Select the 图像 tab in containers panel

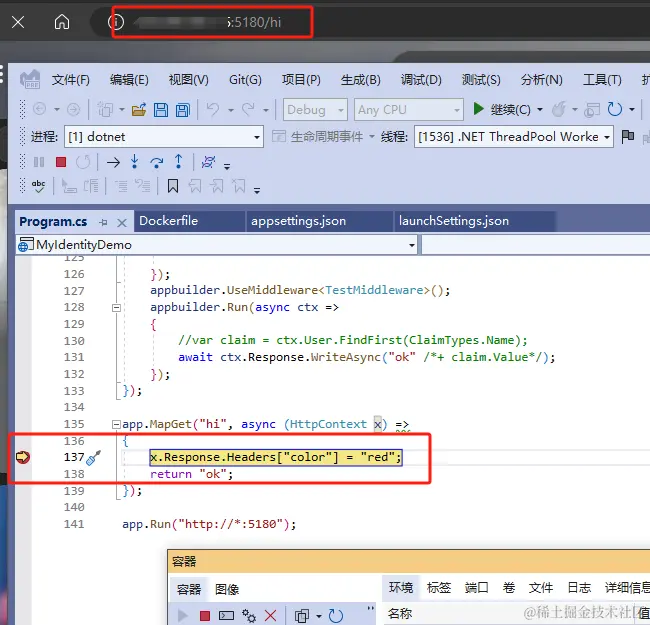click(x=227, y=589)
